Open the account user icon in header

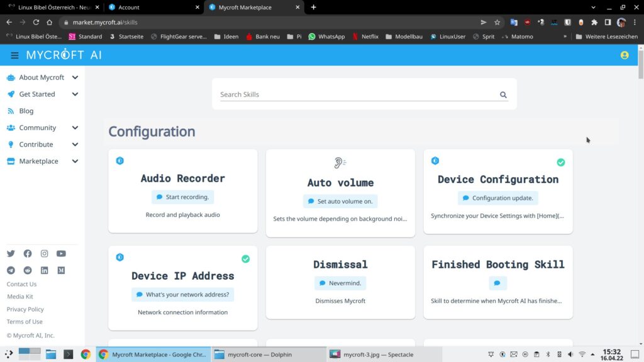[625, 55]
